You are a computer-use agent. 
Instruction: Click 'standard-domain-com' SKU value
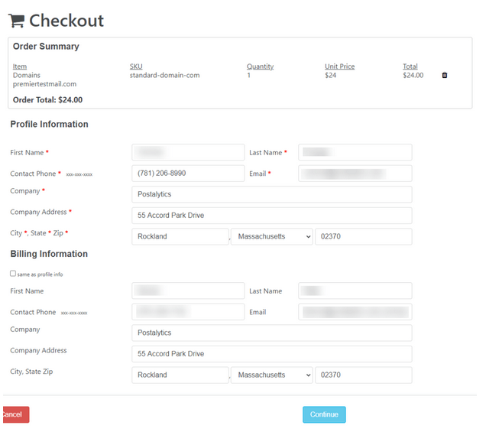point(164,76)
